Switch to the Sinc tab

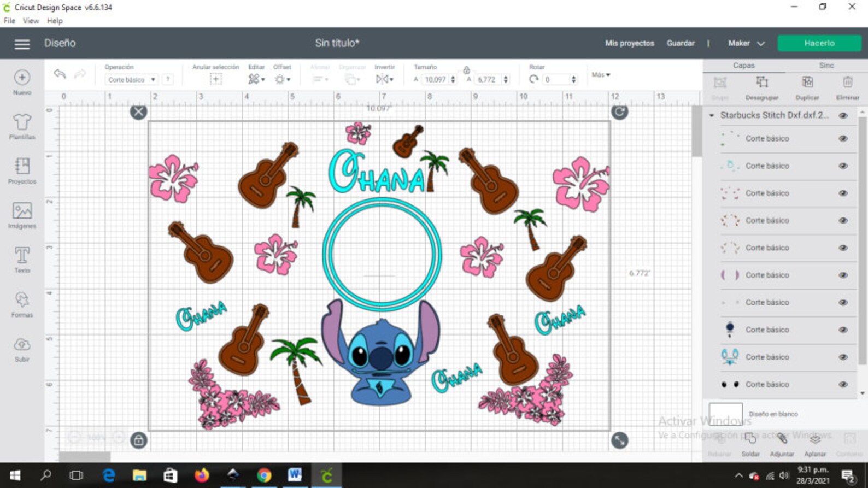pos(826,66)
